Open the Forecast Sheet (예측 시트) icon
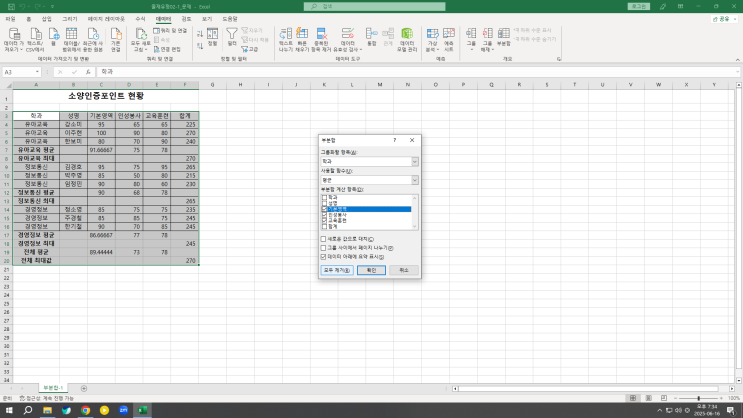The height and width of the screenshot is (418, 743). 449,40
